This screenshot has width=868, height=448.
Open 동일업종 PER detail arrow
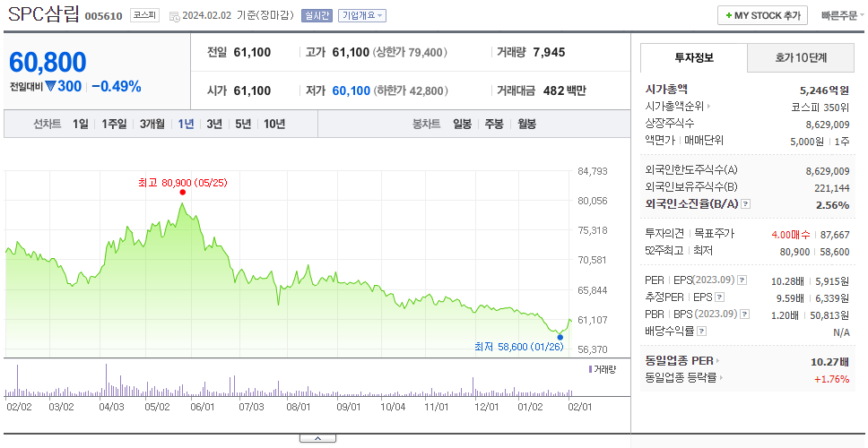coord(718,361)
